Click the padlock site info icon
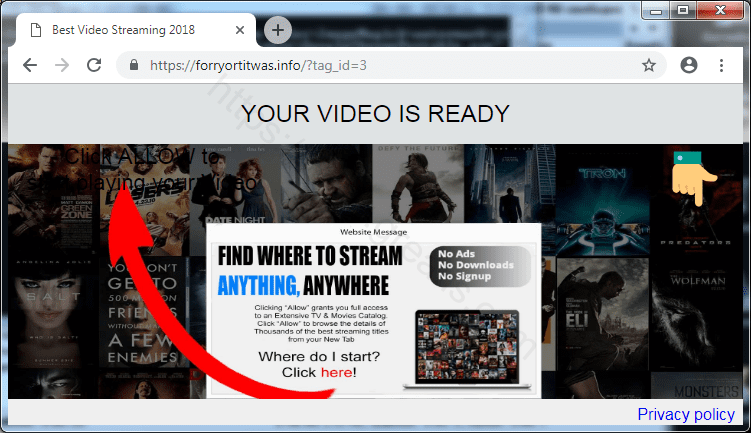Viewport: 751px width, 433px height. [x=133, y=66]
